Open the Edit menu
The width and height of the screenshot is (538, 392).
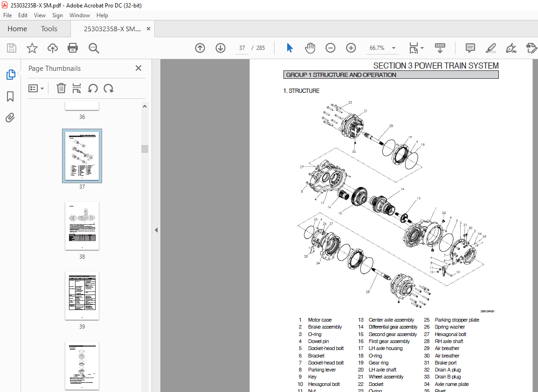click(23, 15)
